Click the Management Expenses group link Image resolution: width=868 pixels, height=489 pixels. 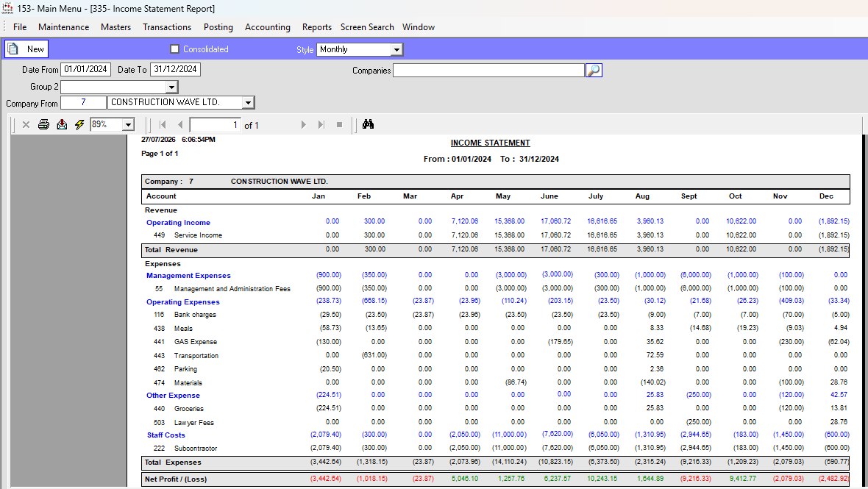[x=188, y=276]
